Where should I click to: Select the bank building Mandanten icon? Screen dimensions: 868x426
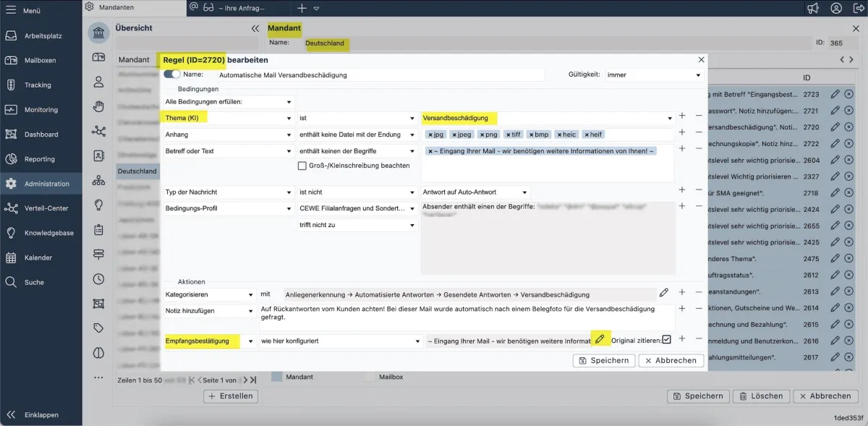(98, 33)
